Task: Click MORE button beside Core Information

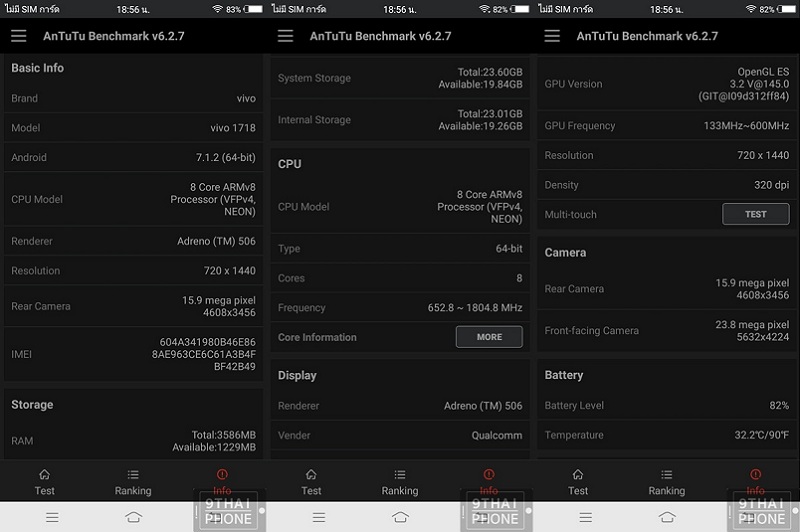Action: tap(489, 337)
